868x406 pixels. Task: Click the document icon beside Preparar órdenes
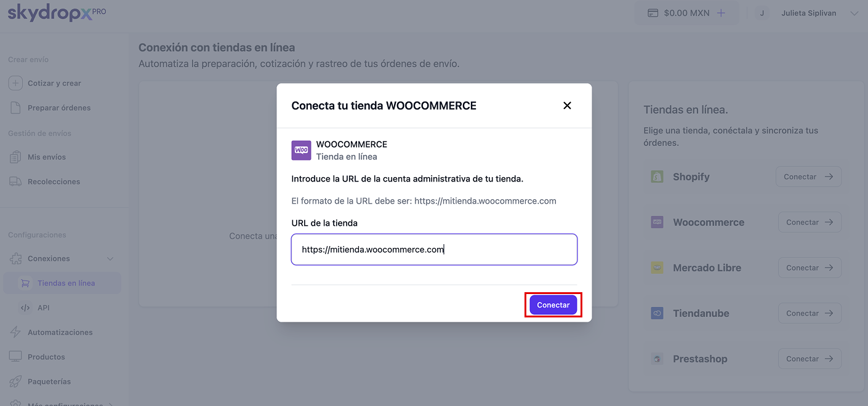15,108
